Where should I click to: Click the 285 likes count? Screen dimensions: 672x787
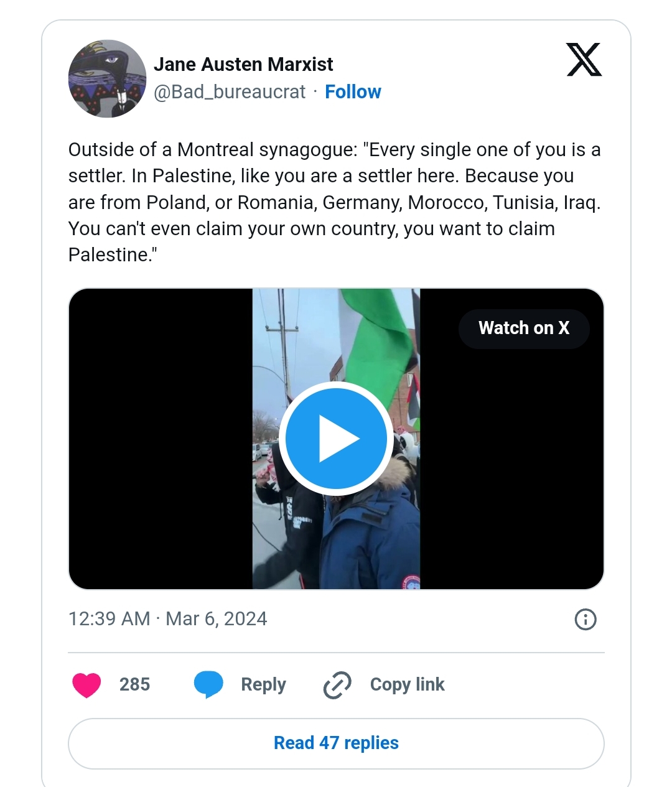[x=134, y=685]
